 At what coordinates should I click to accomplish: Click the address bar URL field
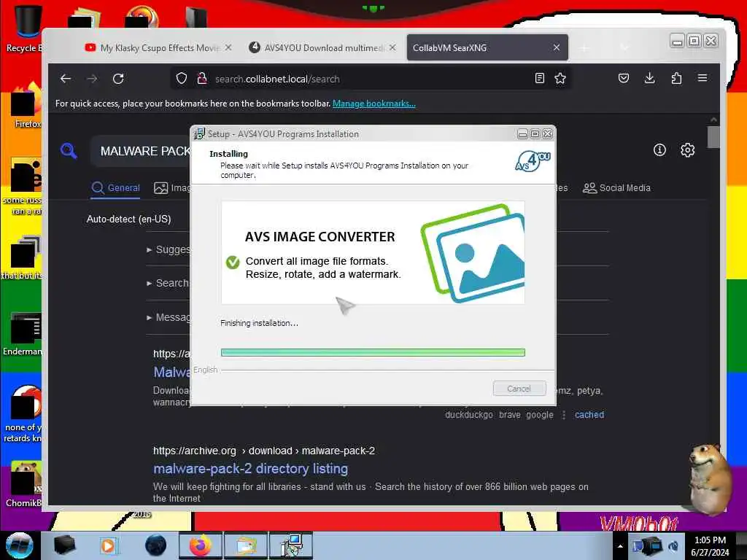tap(371, 79)
